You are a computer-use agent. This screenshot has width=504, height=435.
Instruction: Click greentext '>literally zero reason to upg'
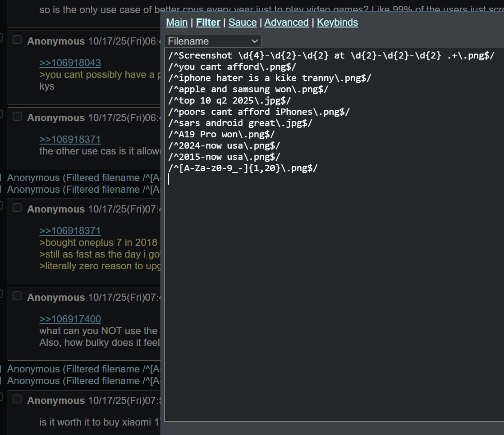100,266
